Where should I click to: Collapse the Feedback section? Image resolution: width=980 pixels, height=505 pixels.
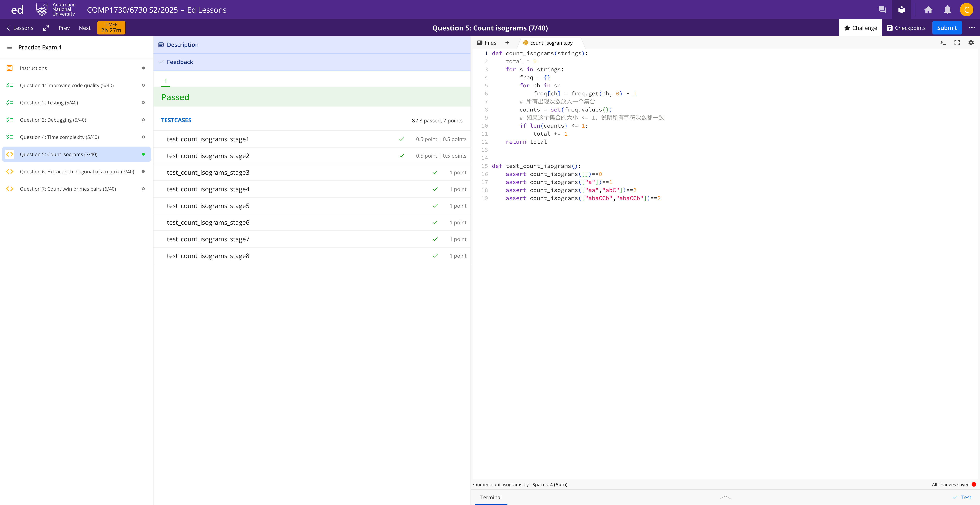coord(312,62)
